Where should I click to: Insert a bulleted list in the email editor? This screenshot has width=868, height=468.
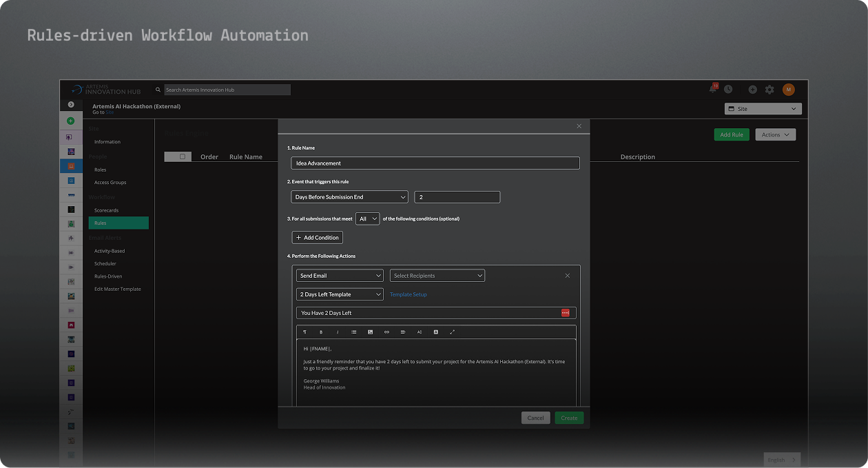354,332
